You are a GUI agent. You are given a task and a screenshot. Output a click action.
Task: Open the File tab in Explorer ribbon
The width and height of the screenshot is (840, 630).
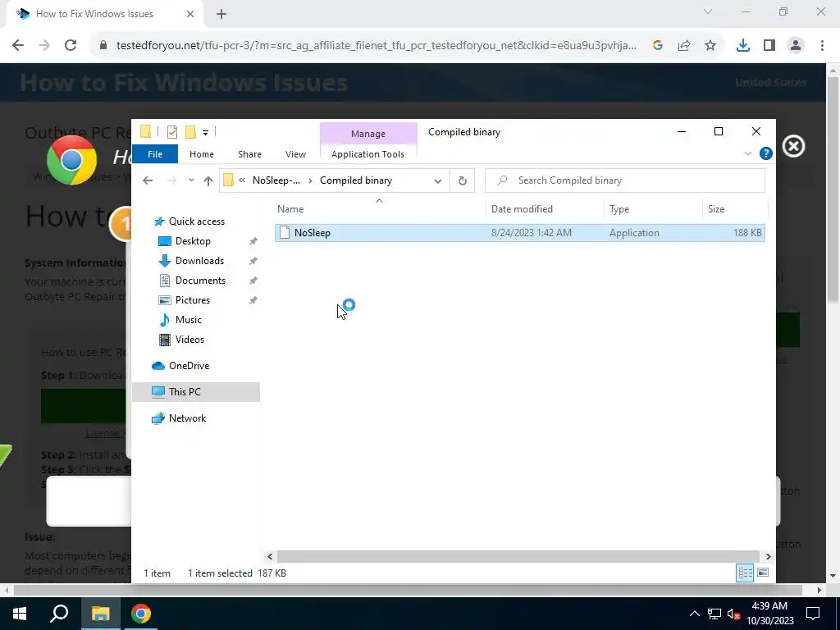(155, 154)
